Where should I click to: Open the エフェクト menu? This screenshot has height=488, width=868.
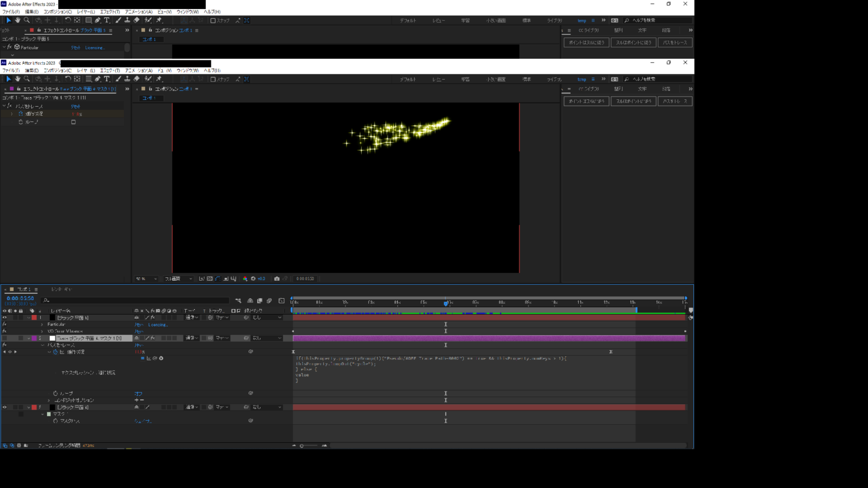(107, 70)
